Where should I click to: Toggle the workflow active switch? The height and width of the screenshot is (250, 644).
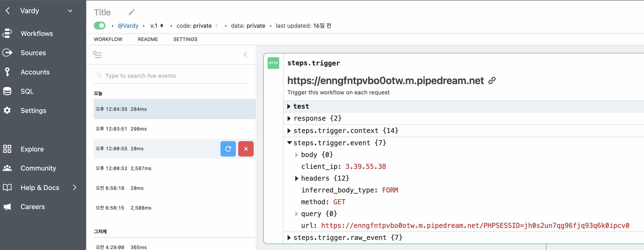tap(99, 26)
